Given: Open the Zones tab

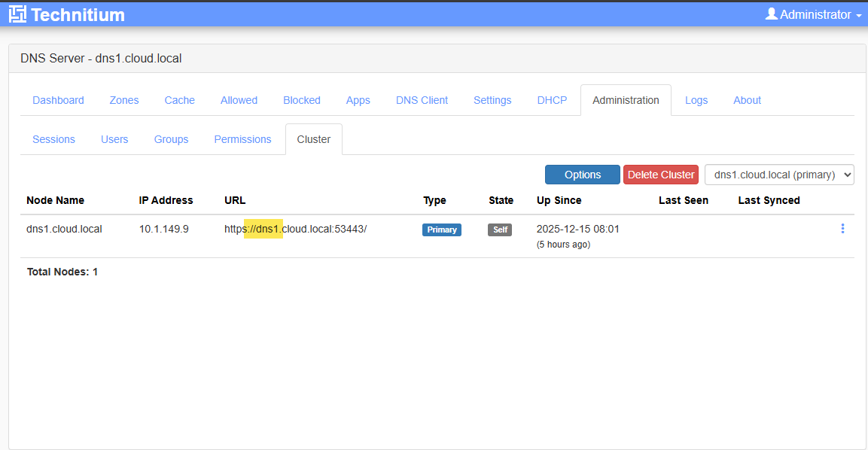Looking at the screenshot, I should point(123,99).
